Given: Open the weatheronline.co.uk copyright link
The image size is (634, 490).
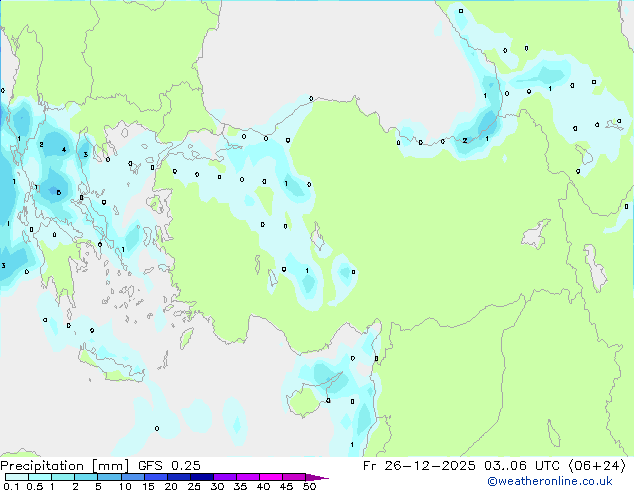Looking at the screenshot, I should point(550,481).
